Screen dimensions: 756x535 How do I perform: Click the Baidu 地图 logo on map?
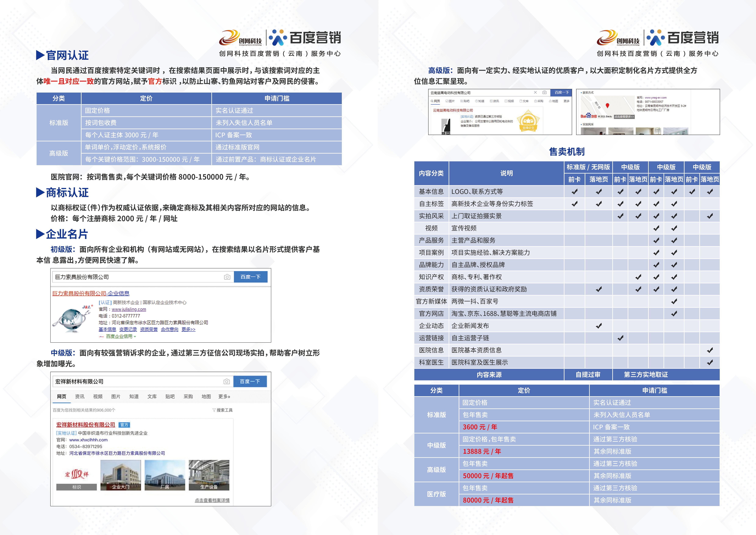(589, 116)
